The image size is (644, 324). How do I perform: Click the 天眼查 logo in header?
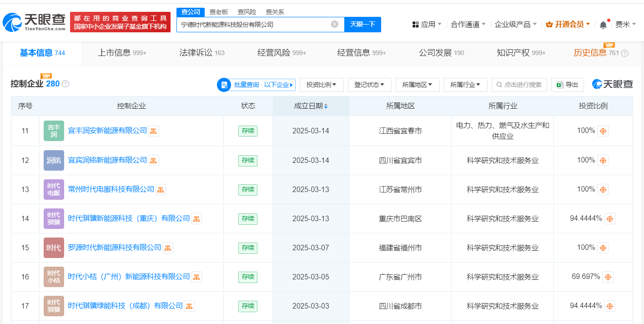[35, 21]
